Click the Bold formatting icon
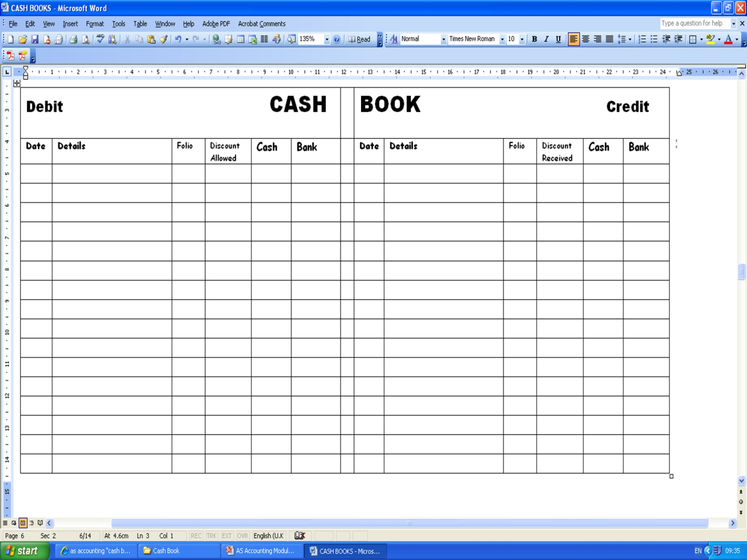 point(533,39)
